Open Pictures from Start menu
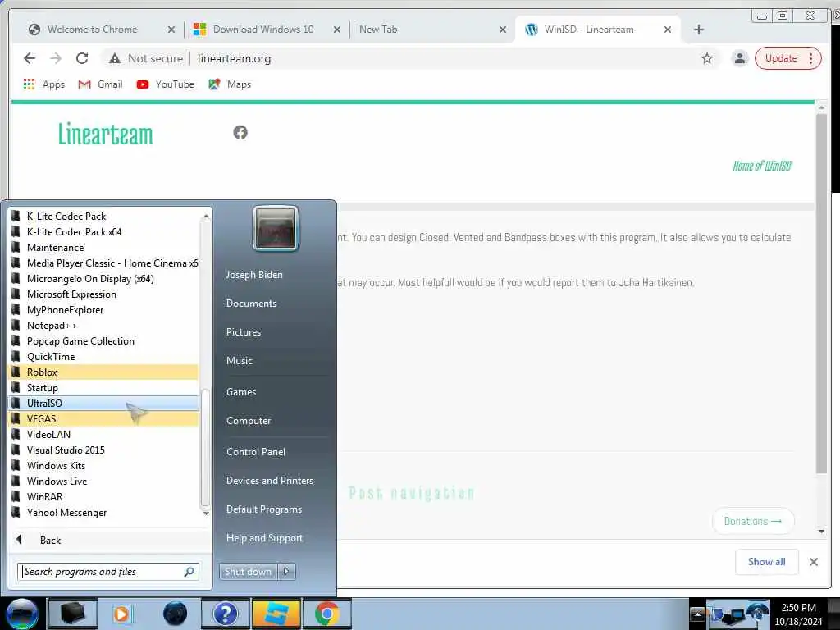The width and height of the screenshot is (840, 630). (x=243, y=332)
